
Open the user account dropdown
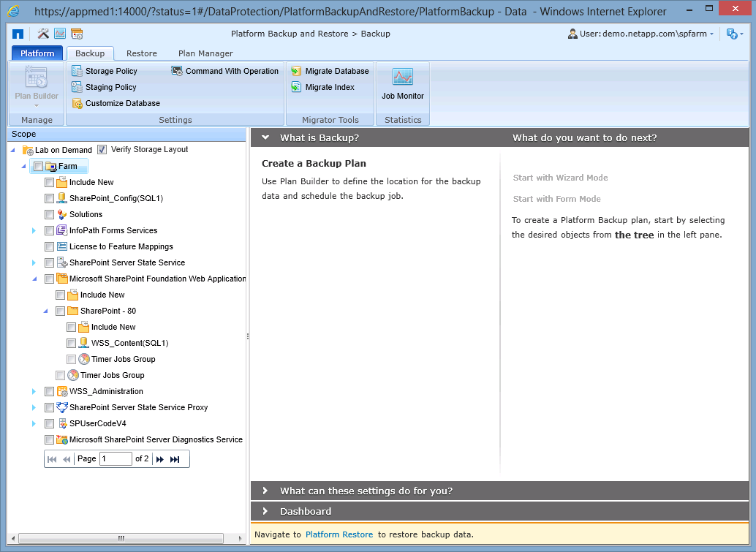click(711, 34)
